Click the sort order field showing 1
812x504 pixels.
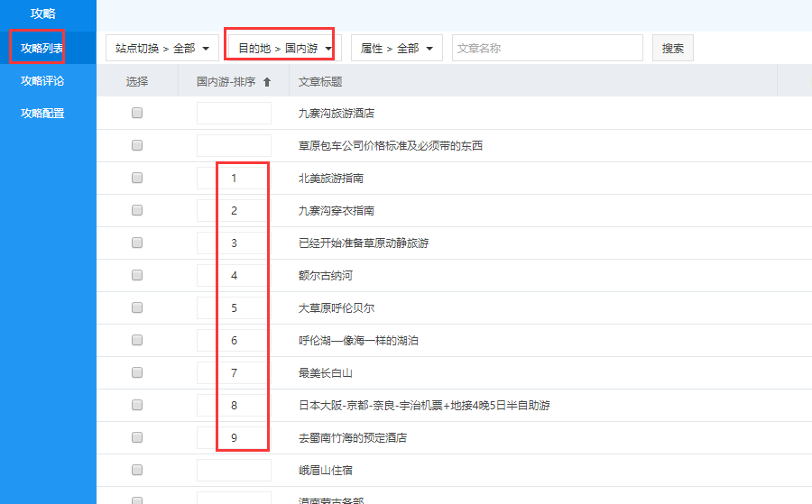(234, 179)
